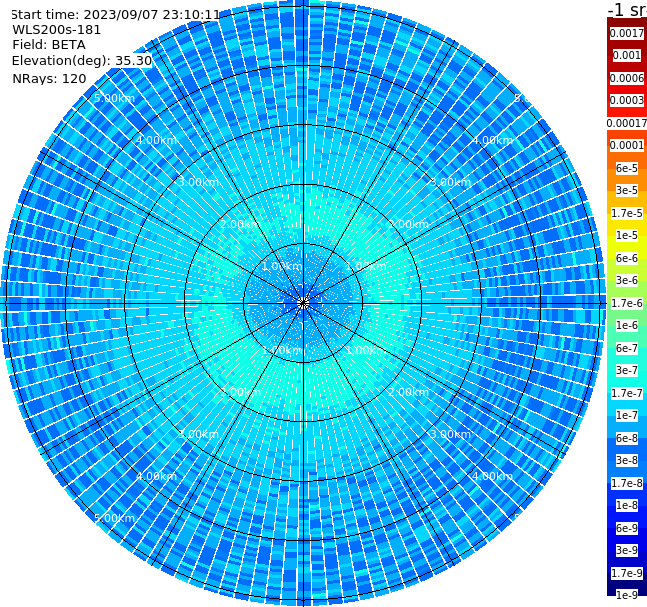
Task: Select the 1e-7 colorbar label
Action: [626, 415]
